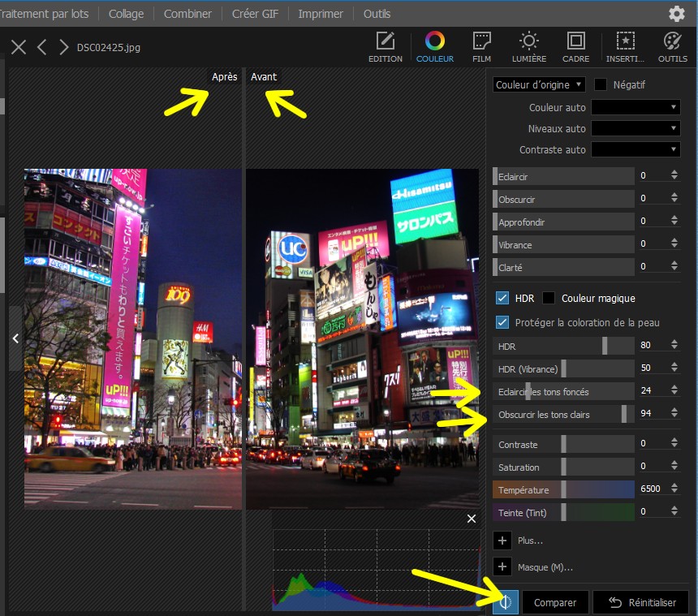Click the Approfondir slider

563,222
